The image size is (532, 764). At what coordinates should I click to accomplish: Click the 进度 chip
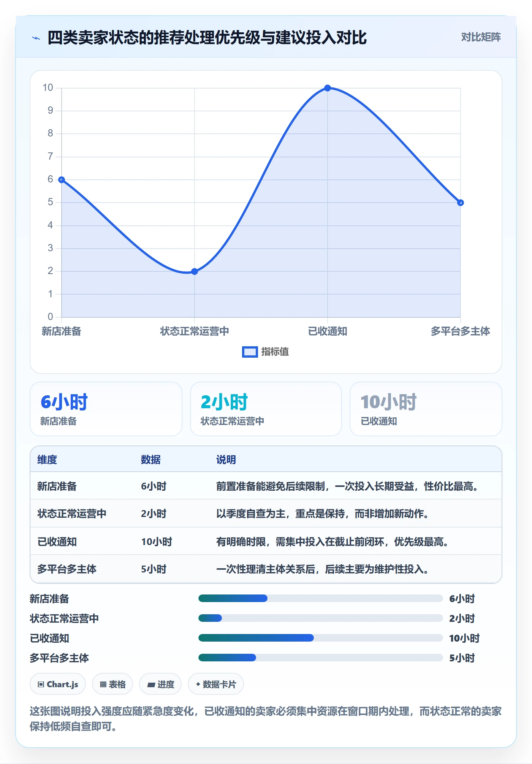160,684
